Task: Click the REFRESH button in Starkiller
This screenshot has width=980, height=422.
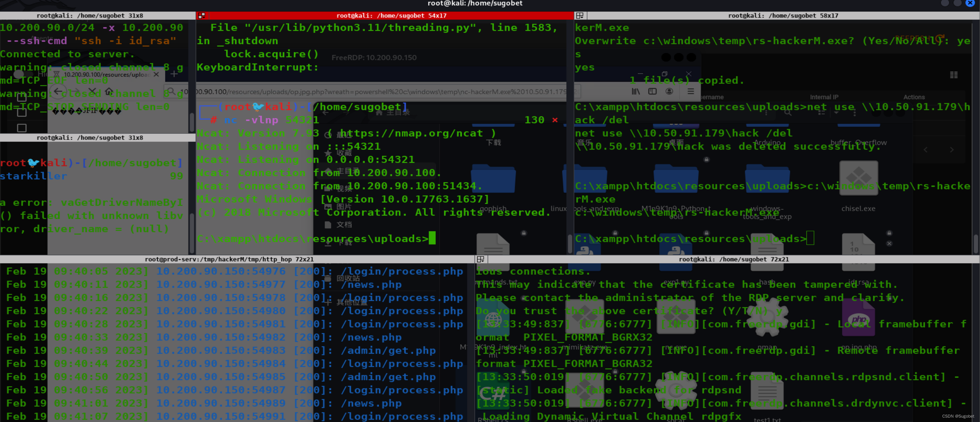Action: coord(919,38)
